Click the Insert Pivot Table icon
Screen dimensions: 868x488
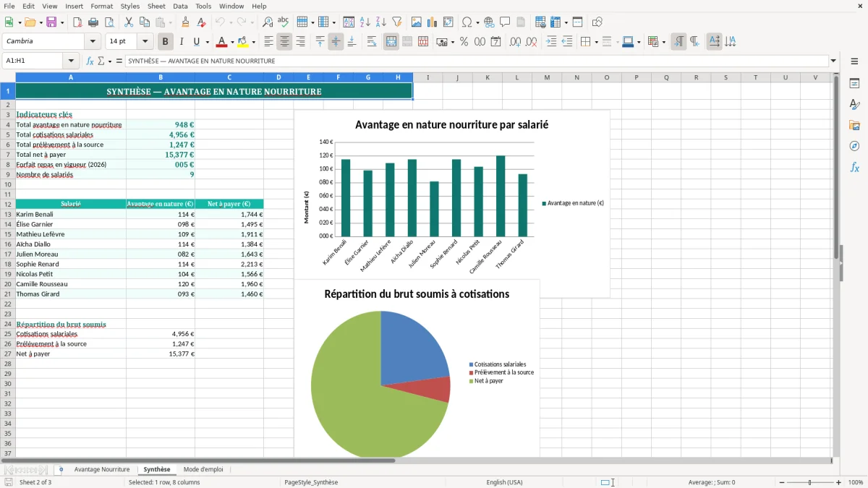click(x=448, y=22)
